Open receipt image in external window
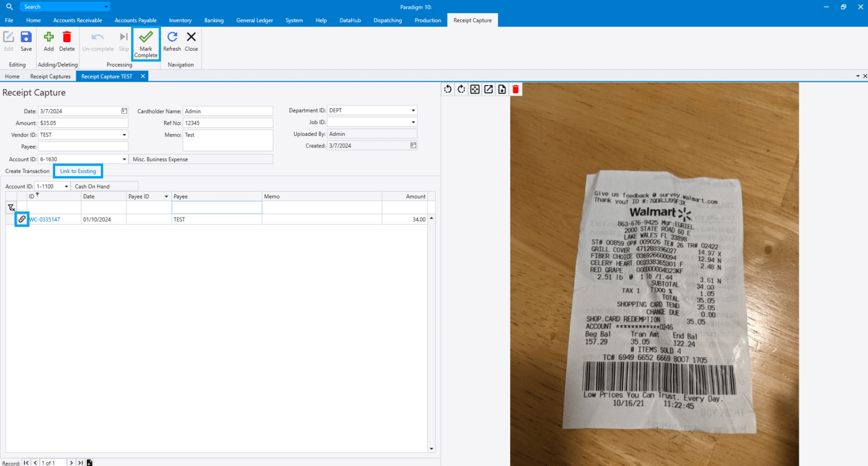 (489, 89)
